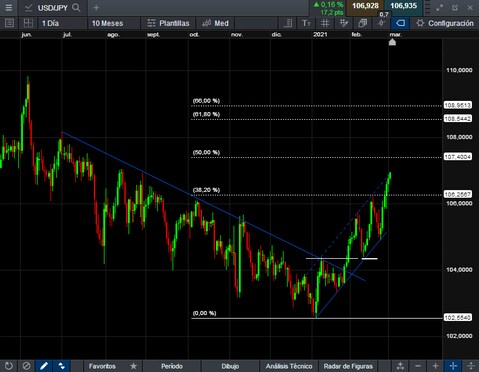
Task: Toggle the highlighted label tag icon
Action: point(400,23)
